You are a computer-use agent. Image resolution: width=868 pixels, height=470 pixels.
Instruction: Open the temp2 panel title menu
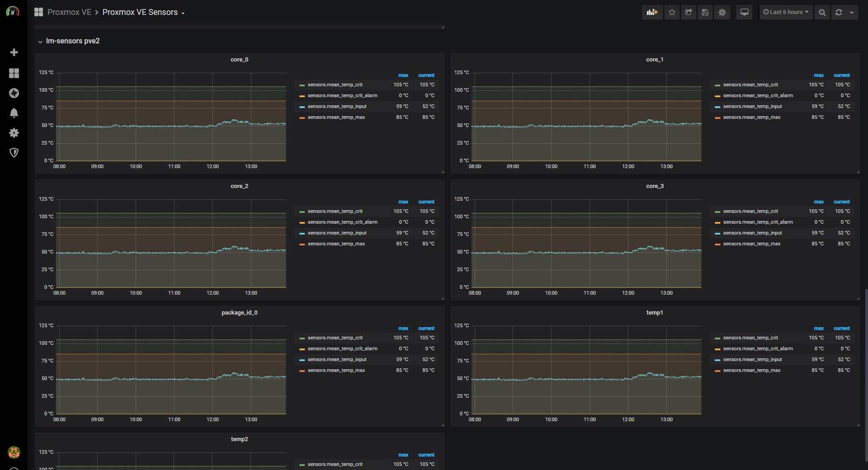pos(239,439)
